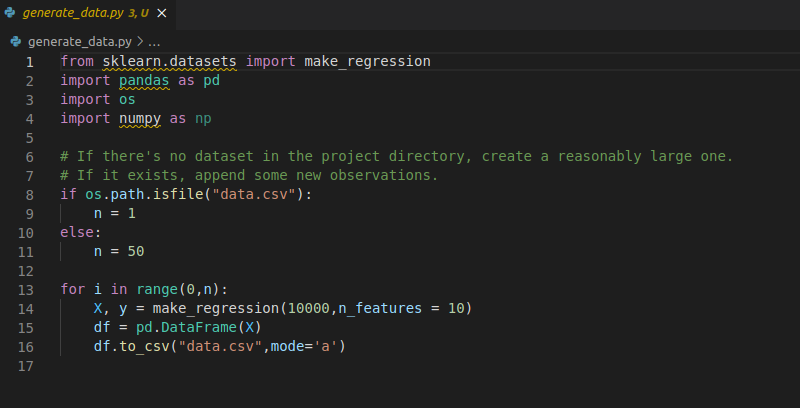This screenshot has height=408, width=800.
Task: Click the "data.csv" string on line 8
Action: click(x=258, y=195)
